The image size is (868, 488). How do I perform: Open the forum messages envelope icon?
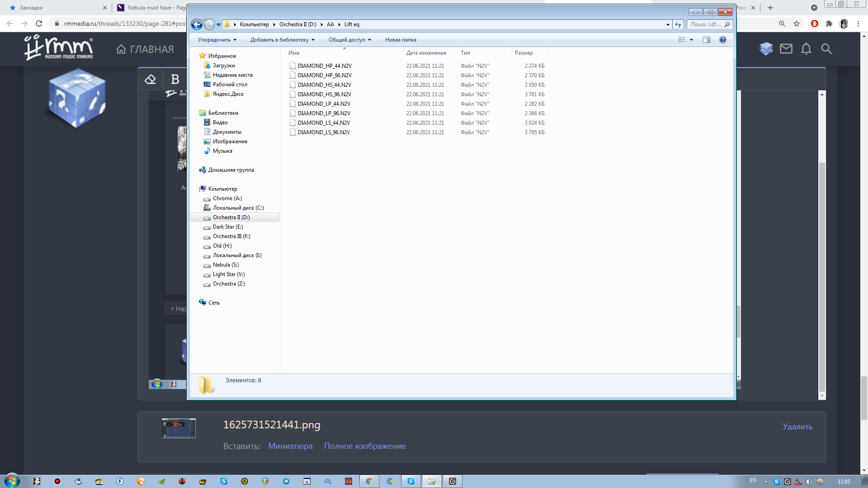click(786, 49)
